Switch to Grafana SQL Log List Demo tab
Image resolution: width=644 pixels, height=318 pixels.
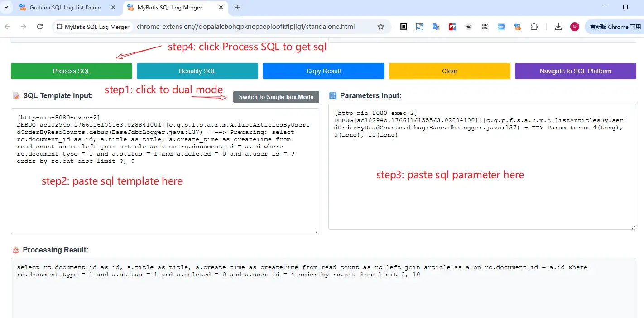click(x=65, y=8)
